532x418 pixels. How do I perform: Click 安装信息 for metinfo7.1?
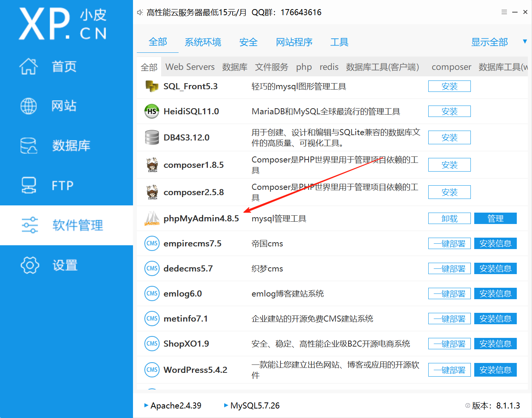pyautogui.click(x=496, y=319)
